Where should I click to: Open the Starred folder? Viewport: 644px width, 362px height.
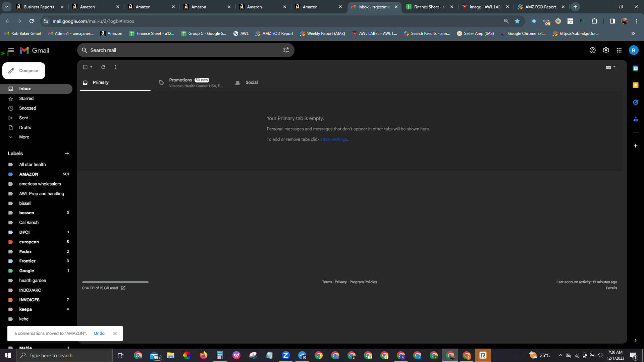[x=36, y=99]
